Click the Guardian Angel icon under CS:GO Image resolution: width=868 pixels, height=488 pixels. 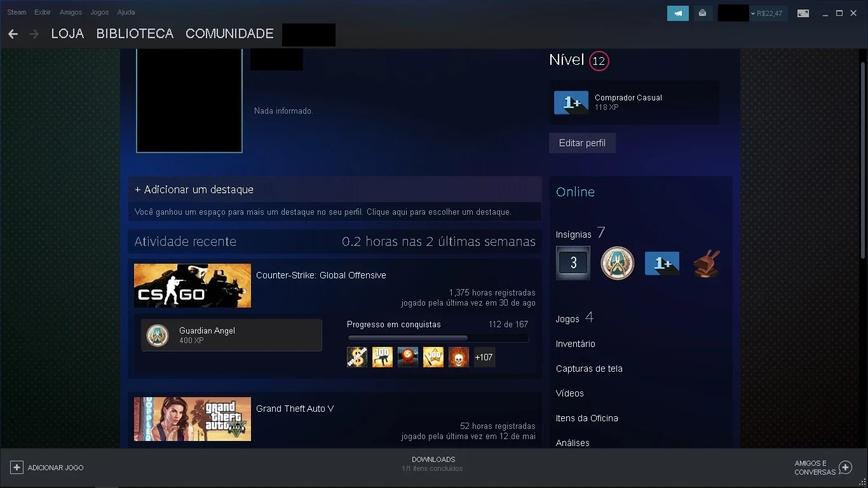coord(158,335)
